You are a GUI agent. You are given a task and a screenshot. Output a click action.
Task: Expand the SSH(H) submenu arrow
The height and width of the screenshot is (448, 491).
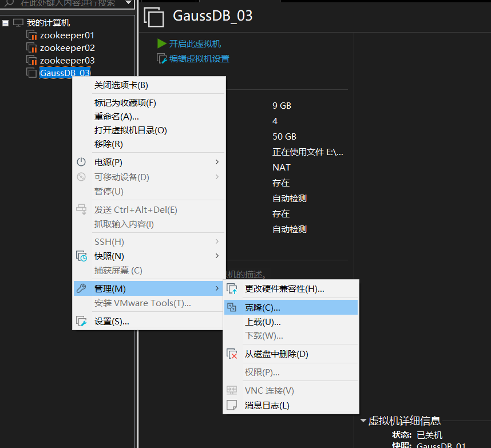click(217, 241)
